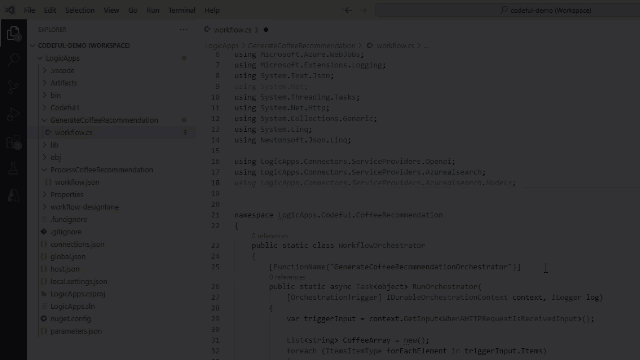Open the Extensions view
This screenshot has width=640, height=360.
click(x=13, y=142)
